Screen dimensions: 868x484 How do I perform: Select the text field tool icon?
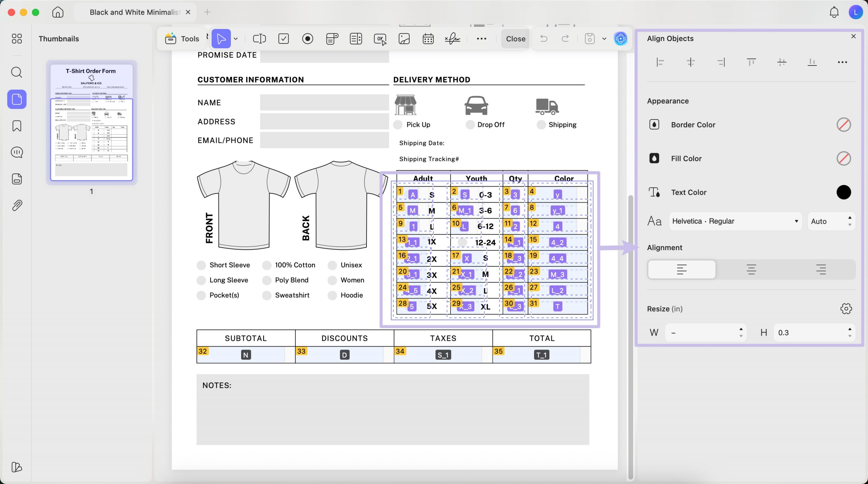point(259,39)
